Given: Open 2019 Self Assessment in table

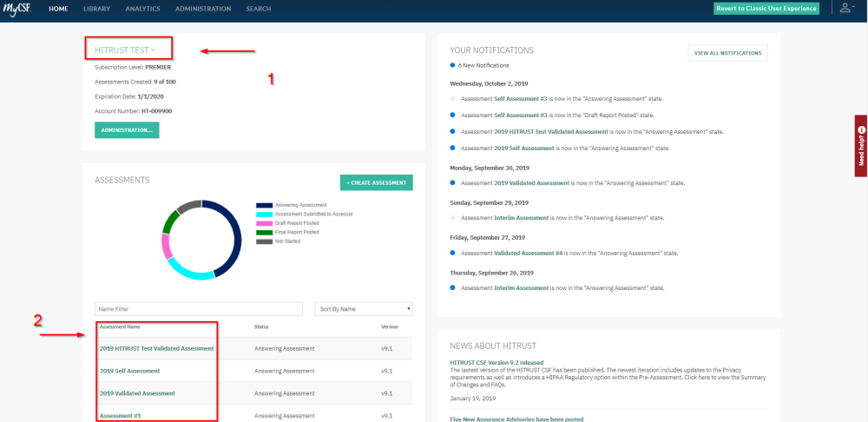Looking at the screenshot, I should tap(129, 371).
